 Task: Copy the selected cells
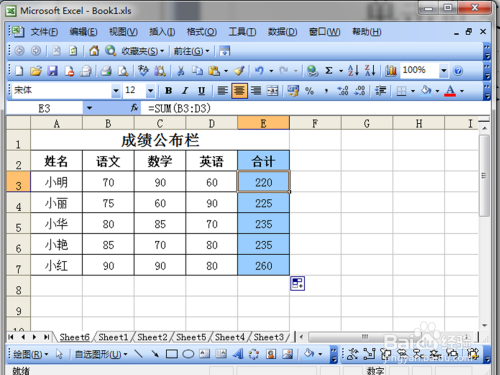(197, 71)
